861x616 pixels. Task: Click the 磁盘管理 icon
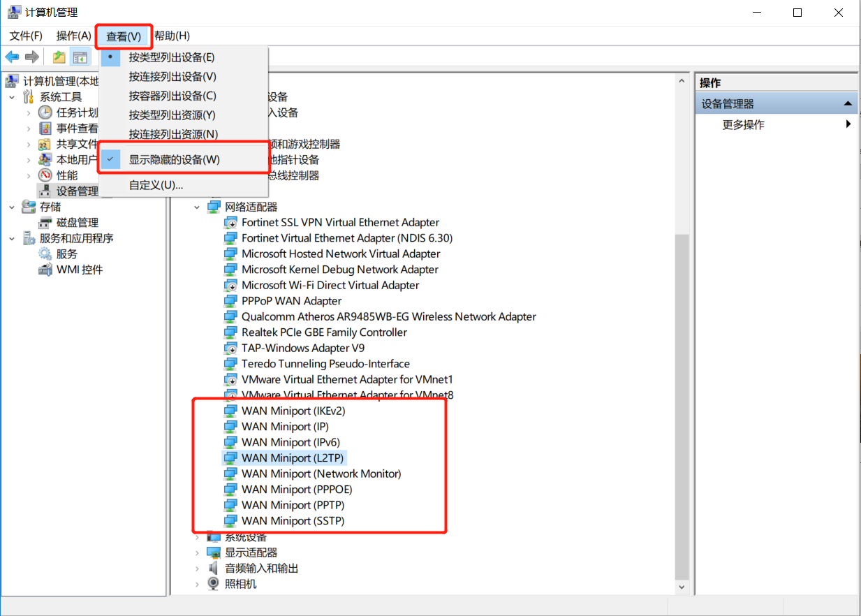[x=45, y=222]
